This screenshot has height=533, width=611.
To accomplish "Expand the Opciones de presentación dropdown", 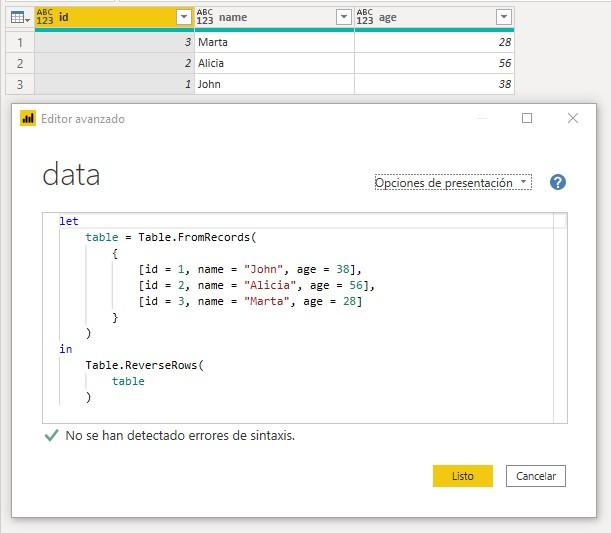I will (x=453, y=182).
